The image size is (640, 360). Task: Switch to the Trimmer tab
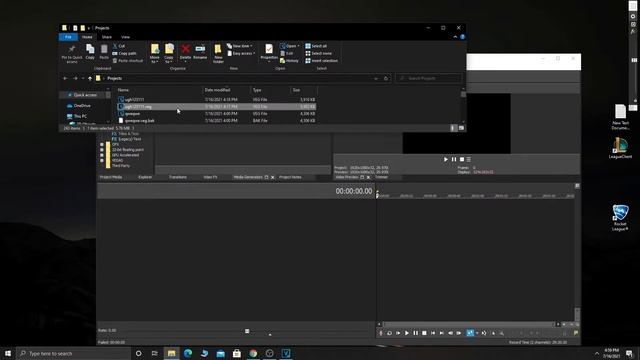(381, 177)
